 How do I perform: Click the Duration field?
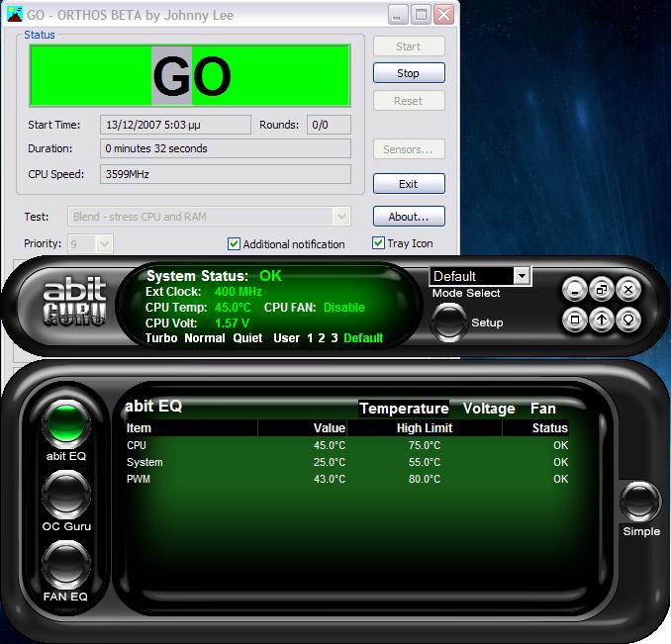[x=226, y=148]
